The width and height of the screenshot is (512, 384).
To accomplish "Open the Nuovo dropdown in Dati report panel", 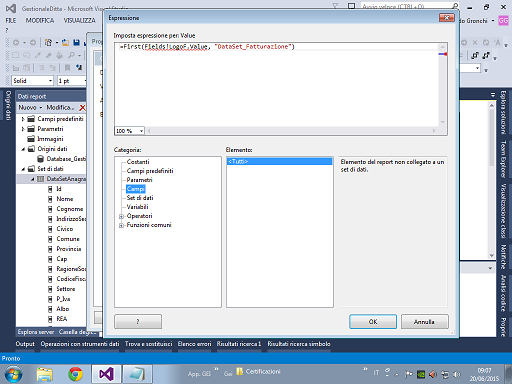I will [30, 107].
